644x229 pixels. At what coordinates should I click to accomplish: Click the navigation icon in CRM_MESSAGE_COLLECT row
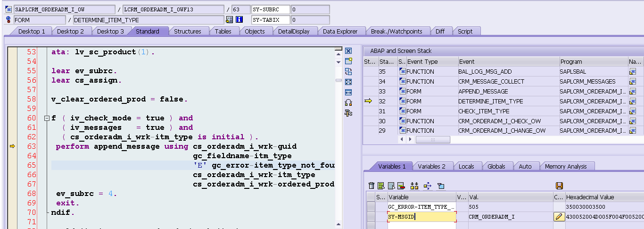pyautogui.click(x=633, y=82)
